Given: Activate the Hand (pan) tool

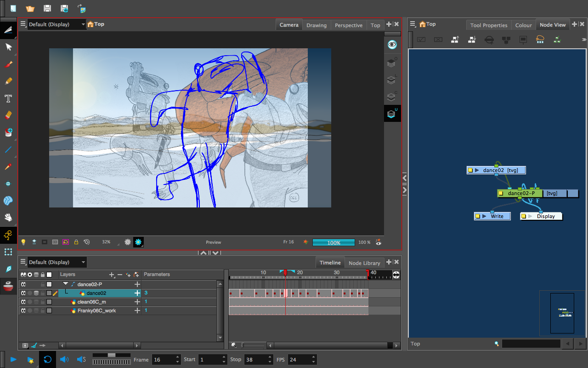Looking at the screenshot, I should point(8,217).
